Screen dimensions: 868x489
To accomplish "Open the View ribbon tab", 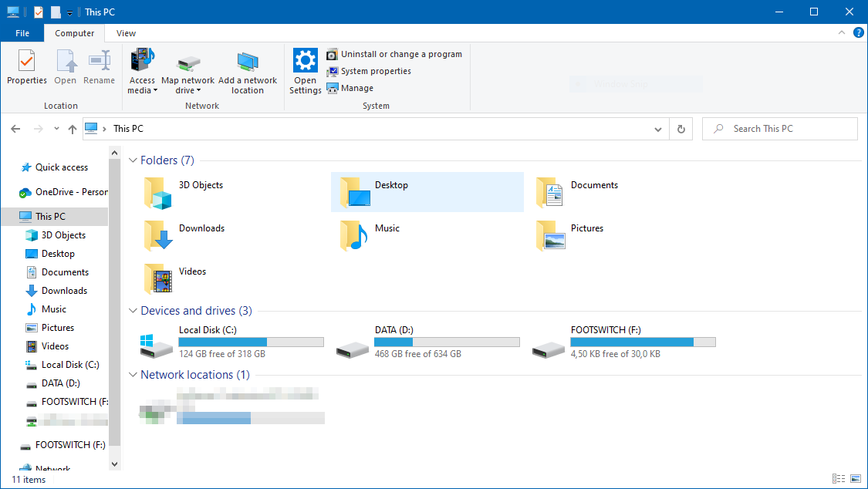I will click(x=126, y=33).
